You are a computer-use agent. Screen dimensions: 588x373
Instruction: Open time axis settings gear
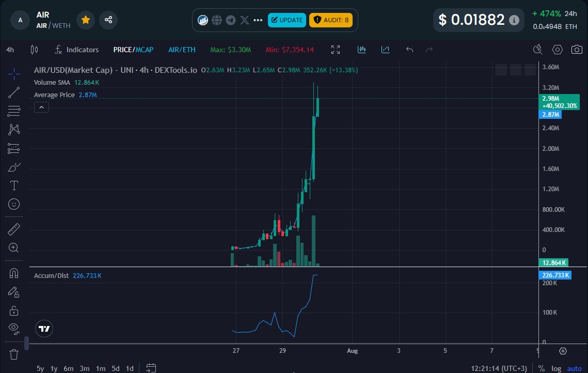[563, 351]
